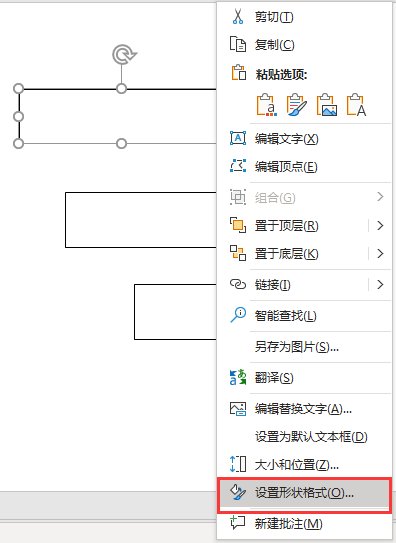396x543 pixels.
Task: Open Size and Position (大小和位置)
Action: point(304,464)
